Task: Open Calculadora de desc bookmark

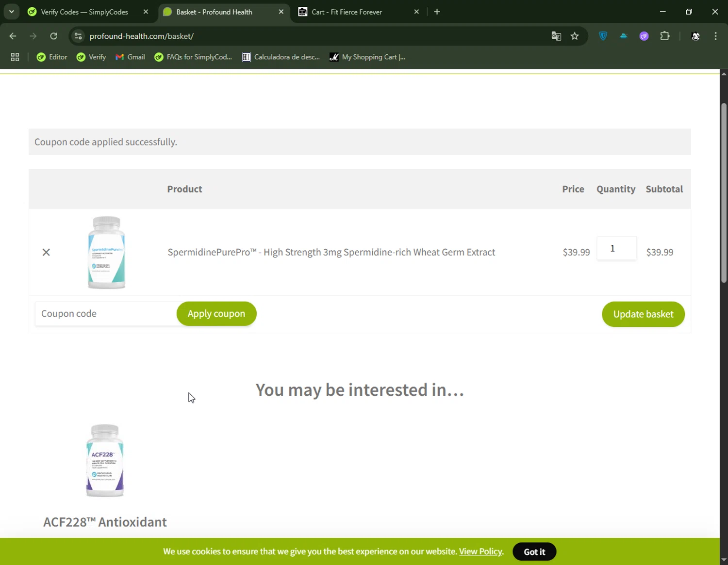Action: pyautogui.click(x=281, y=57)
